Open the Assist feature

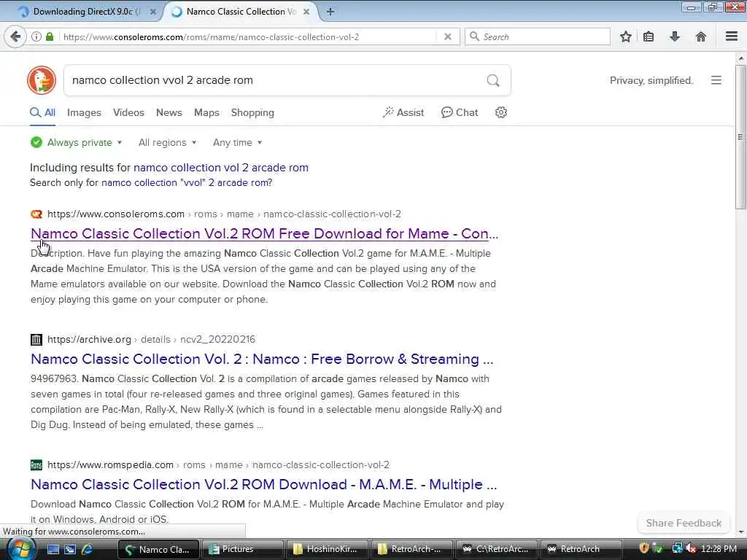coord(403,113)
